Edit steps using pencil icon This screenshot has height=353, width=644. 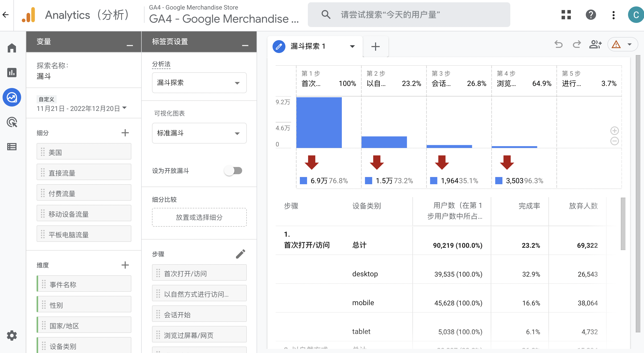[240, 254]
